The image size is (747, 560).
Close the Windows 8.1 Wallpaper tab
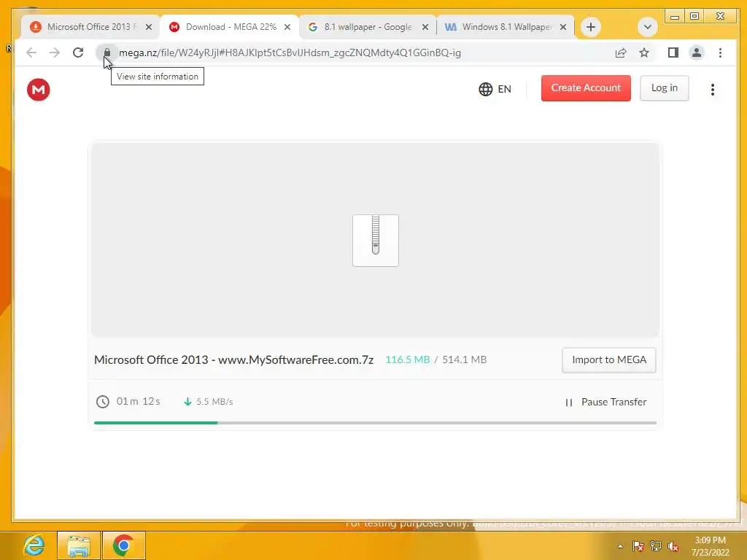coord(563,27)
